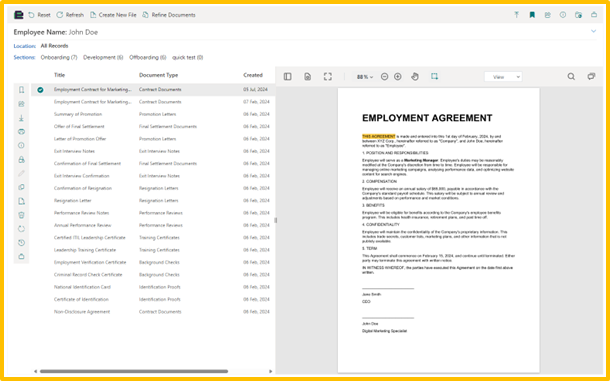Select the Resignation Letter row
This screenshot has width=610, height=381.
coord(153,201)
